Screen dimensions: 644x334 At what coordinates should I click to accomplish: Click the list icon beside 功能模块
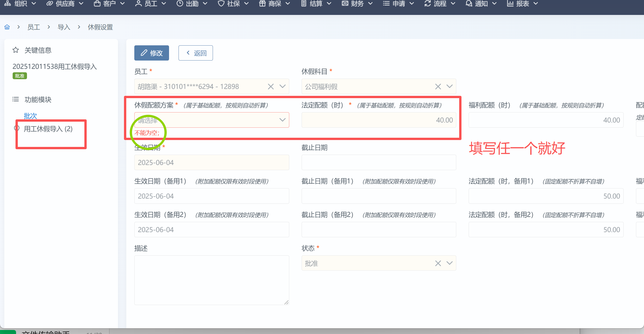click(15, 99)
